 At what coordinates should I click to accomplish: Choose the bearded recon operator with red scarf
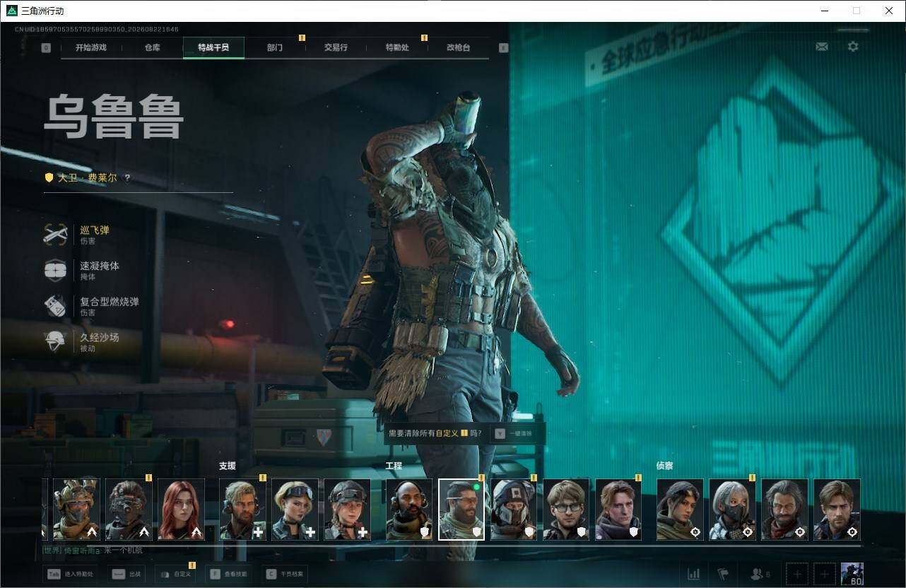tap(784, 510)
